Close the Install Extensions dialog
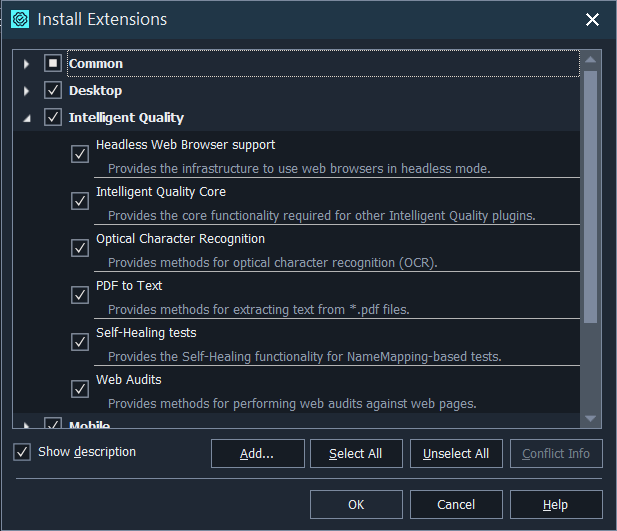The height and width of the screenshot is (531, 617). tap(592, 20)
